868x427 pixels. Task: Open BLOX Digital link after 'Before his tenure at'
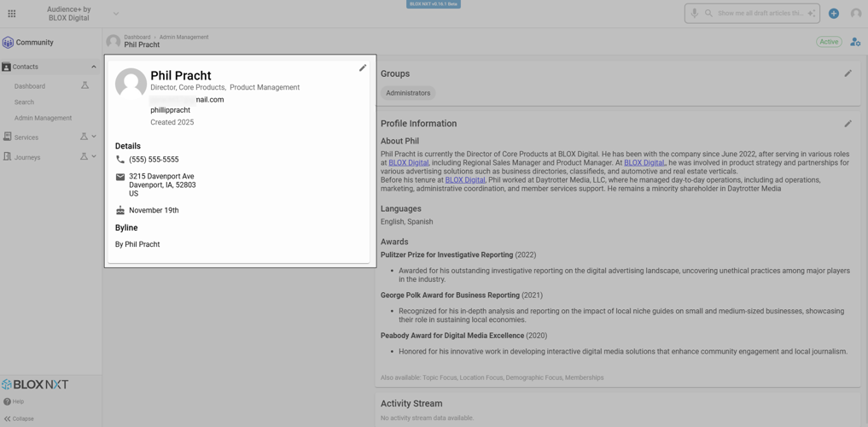[465, 180]
